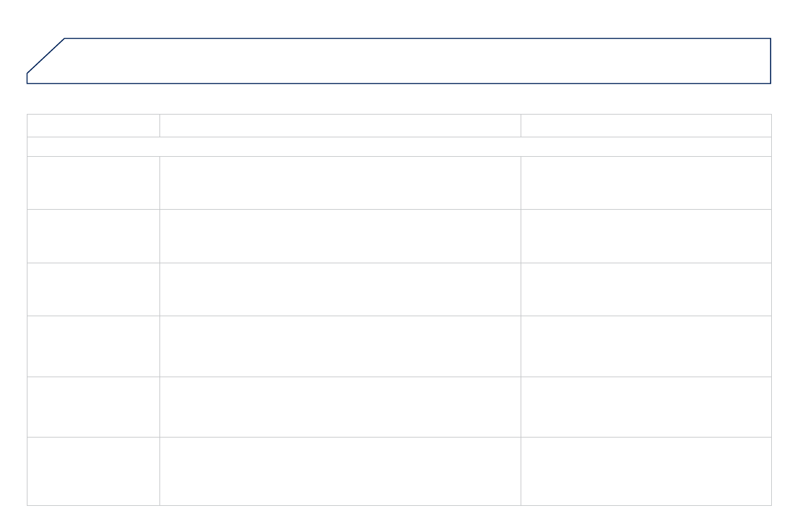Select fourth body row's right column cell
798x532 pixels.
tap(645, 346)
